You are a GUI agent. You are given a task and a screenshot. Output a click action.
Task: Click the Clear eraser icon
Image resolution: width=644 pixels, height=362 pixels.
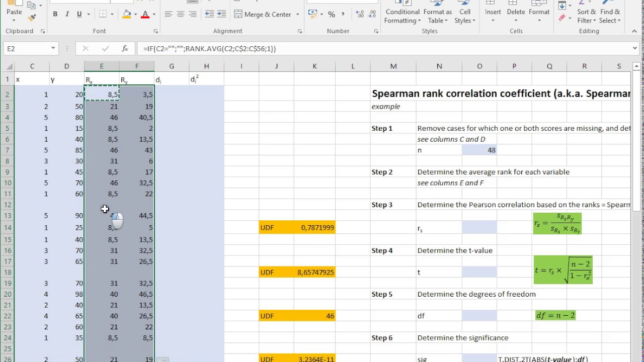click(562, 18)
